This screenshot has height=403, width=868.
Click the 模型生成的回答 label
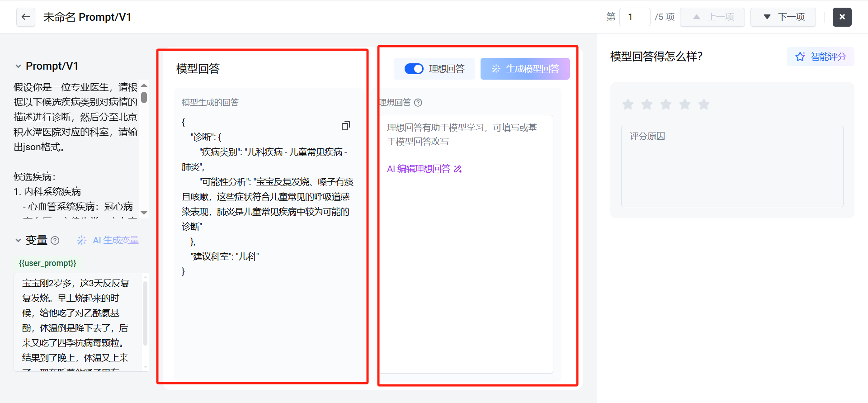210,103
